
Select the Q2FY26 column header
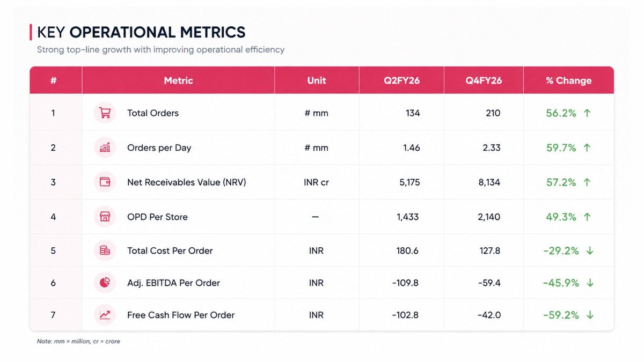coord(401,80)
